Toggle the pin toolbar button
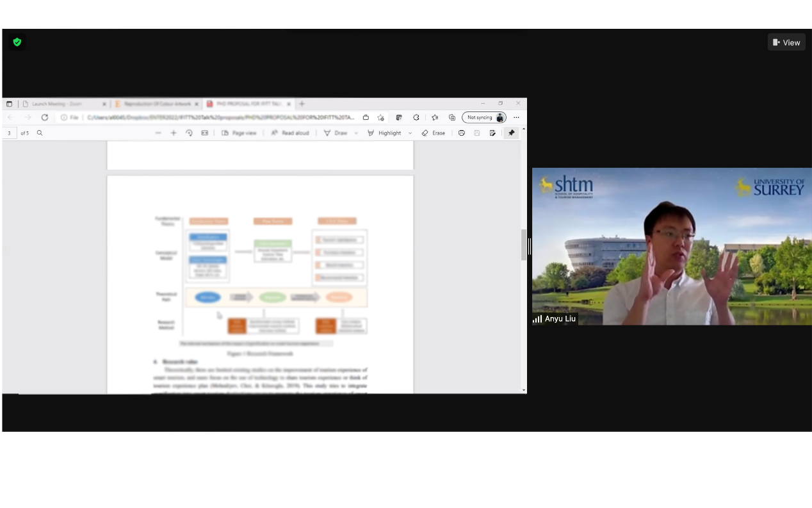The height and width of the screenshot is (508, 812). [511, 133]
